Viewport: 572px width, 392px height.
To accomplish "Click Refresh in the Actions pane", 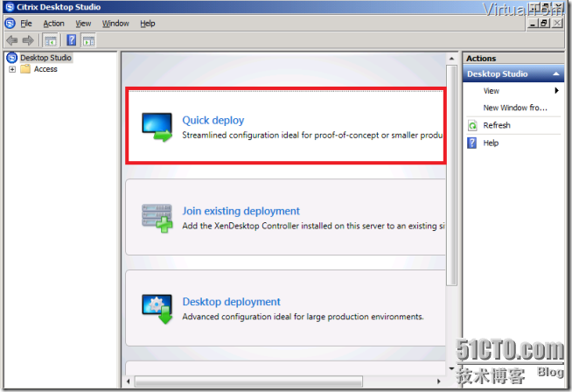I will 497,125.
